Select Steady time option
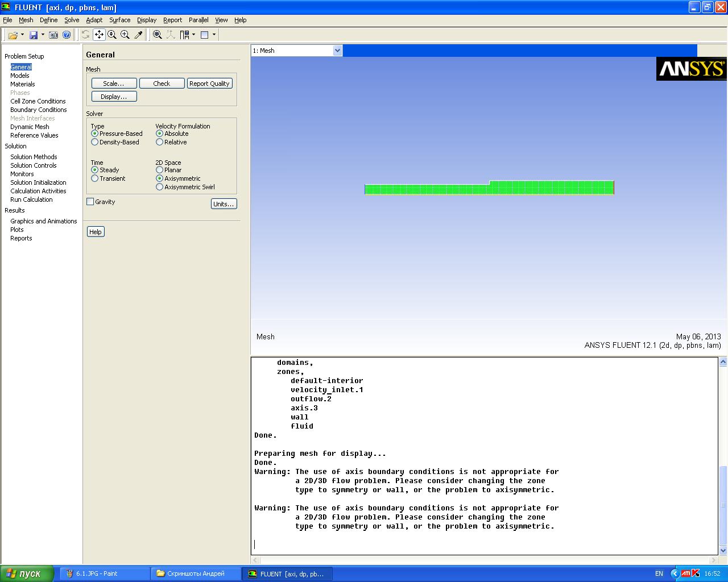The height and width of the screenshot is (582, 728). pyautogui.click(x=105, y=170)
